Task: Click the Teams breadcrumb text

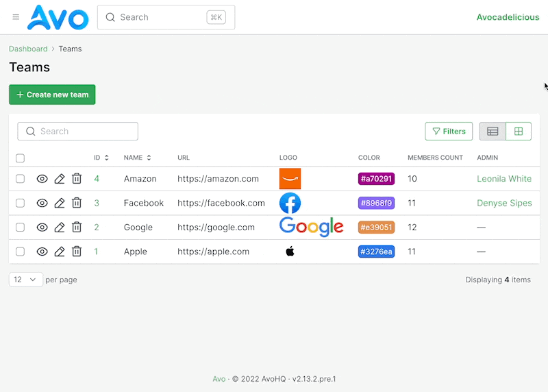Action: 70,49
